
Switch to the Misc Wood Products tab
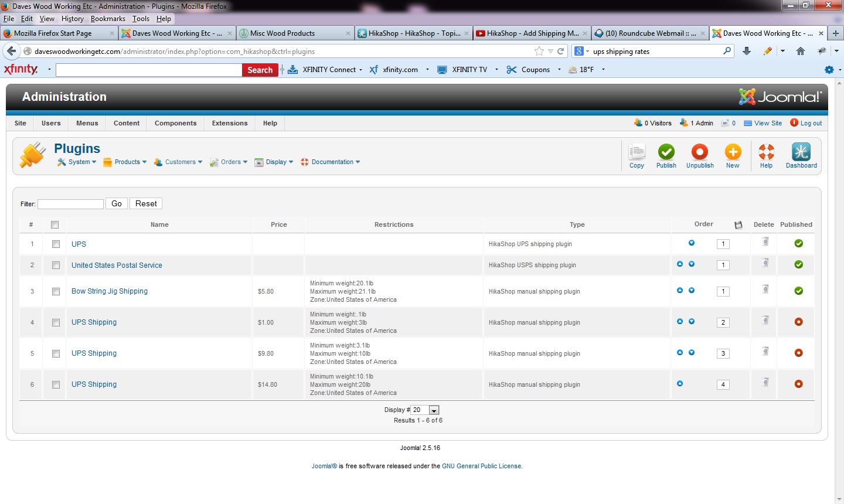pyautogui.click(x=295, y=33)
